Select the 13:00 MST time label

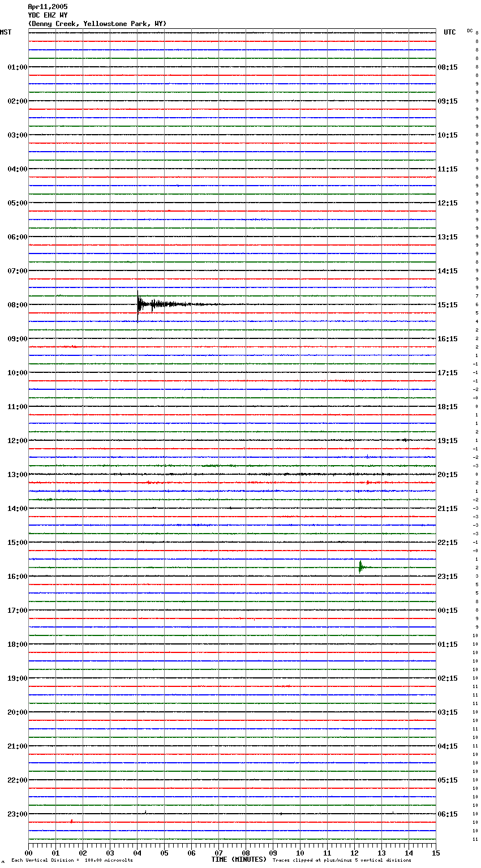pyautogui.click(x=17, y=475)
